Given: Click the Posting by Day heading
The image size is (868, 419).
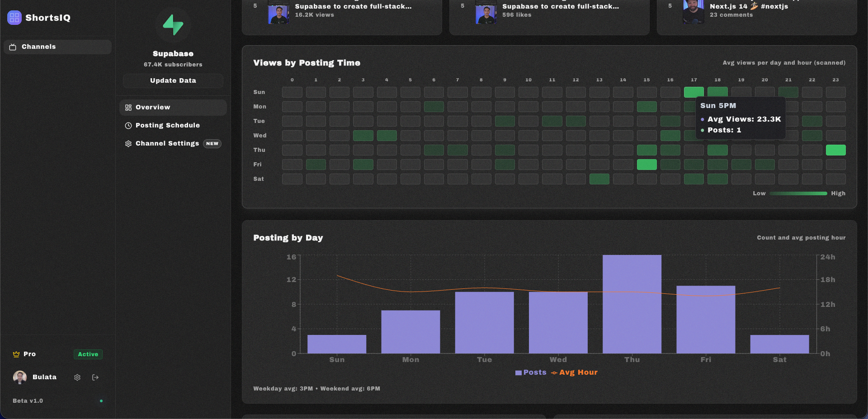Looking at the screenshot, I should pyautogui.click(x=288, y=238).
